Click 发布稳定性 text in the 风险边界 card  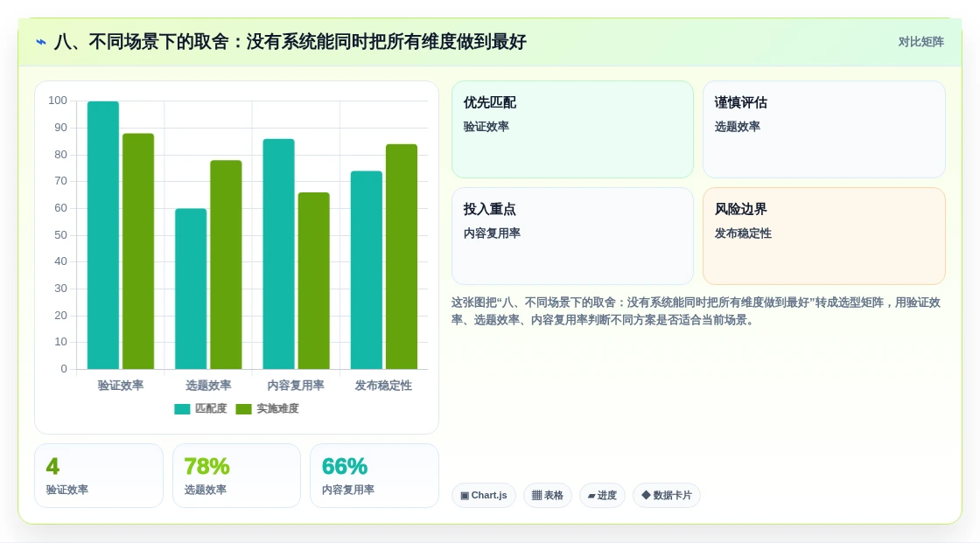pos(743,233)
